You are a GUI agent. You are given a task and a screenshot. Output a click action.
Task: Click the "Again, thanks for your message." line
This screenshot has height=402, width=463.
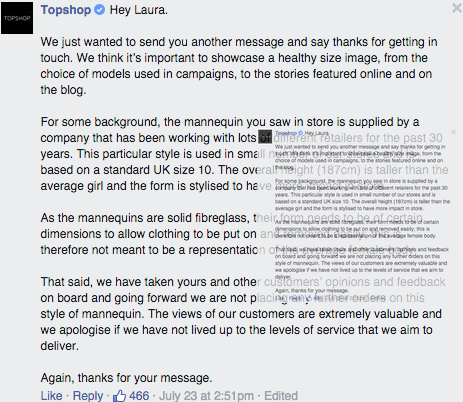tap(126, 378)
